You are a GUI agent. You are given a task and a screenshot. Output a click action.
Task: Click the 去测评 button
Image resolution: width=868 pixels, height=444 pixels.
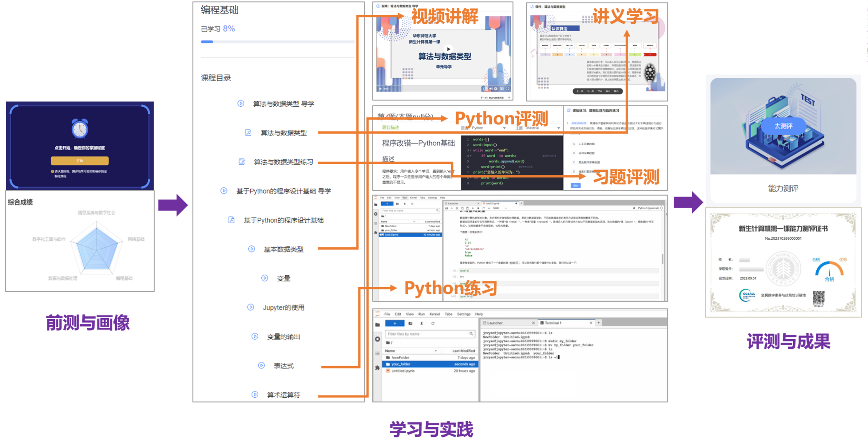(783, 126)
